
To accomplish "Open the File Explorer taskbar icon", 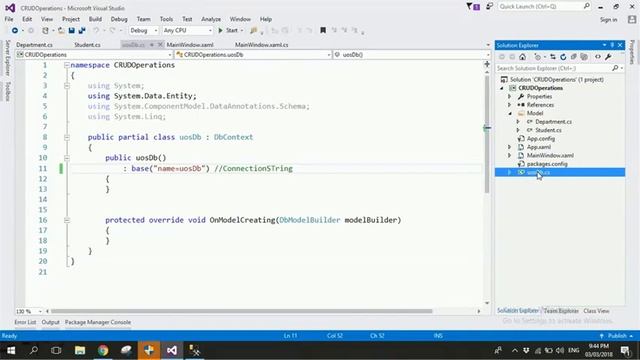I will tap(80, 351).
